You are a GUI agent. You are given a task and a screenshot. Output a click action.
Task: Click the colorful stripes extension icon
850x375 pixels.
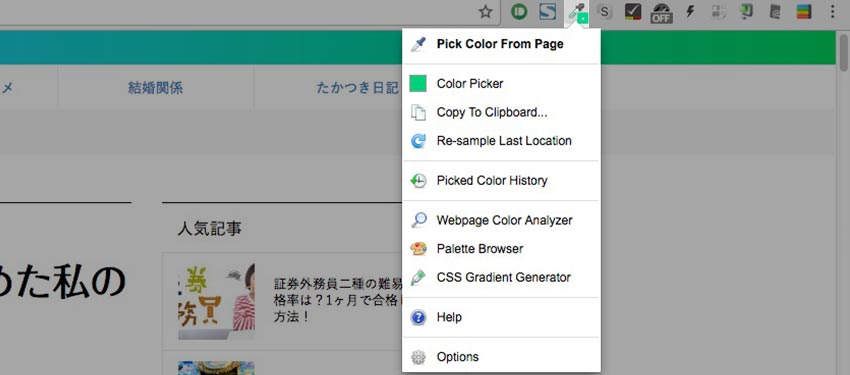(x=803, y=11)
